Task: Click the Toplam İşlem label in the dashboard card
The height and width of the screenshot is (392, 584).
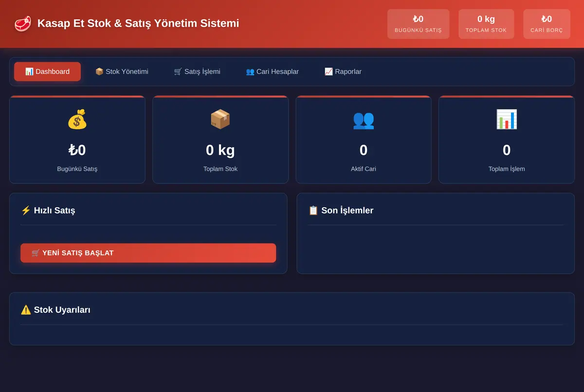Action: point(507,169)
